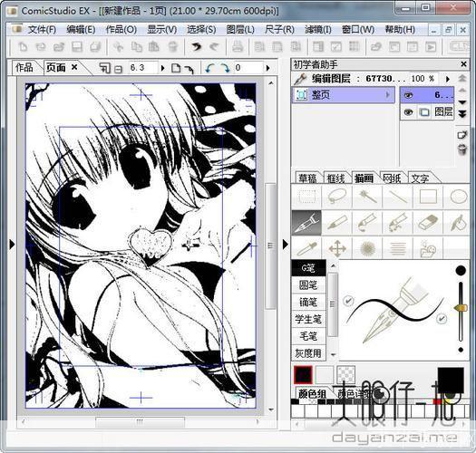Open rotation angle dropdown arrow next to 0
This screenshot has height=453, width=476.
click(x=267, y=68)
